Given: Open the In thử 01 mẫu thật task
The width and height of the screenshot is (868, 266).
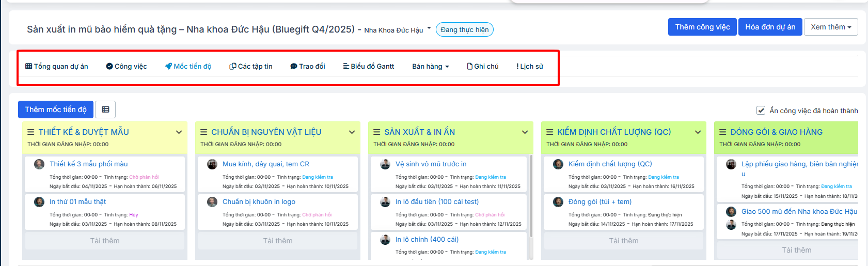Looking at the screenshot, I should point(78,202).
